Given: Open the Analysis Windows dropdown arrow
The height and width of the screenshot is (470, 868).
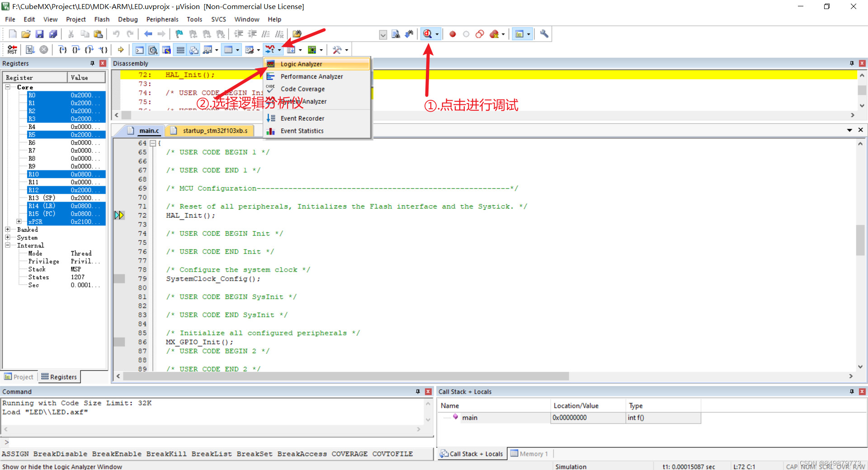Looking at the screenshot, I should 279,50.
